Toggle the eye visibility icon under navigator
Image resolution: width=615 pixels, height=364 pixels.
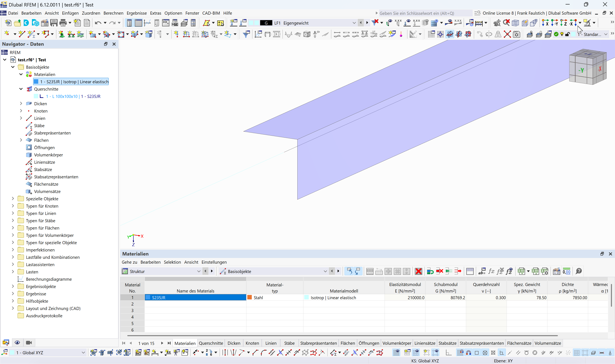17,342
